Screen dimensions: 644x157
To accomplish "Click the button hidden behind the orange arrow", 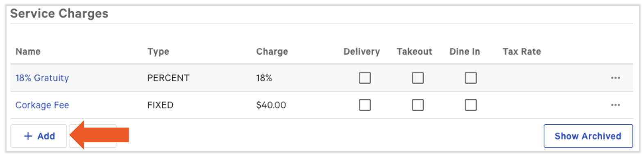I will 93,136.
